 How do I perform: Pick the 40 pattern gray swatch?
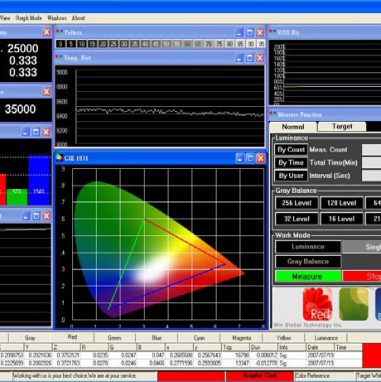(145, 44)
